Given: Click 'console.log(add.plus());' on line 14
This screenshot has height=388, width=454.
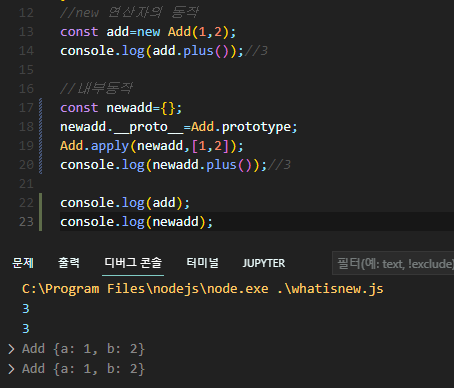Looking at the screenshot, I should pos(152,51).
